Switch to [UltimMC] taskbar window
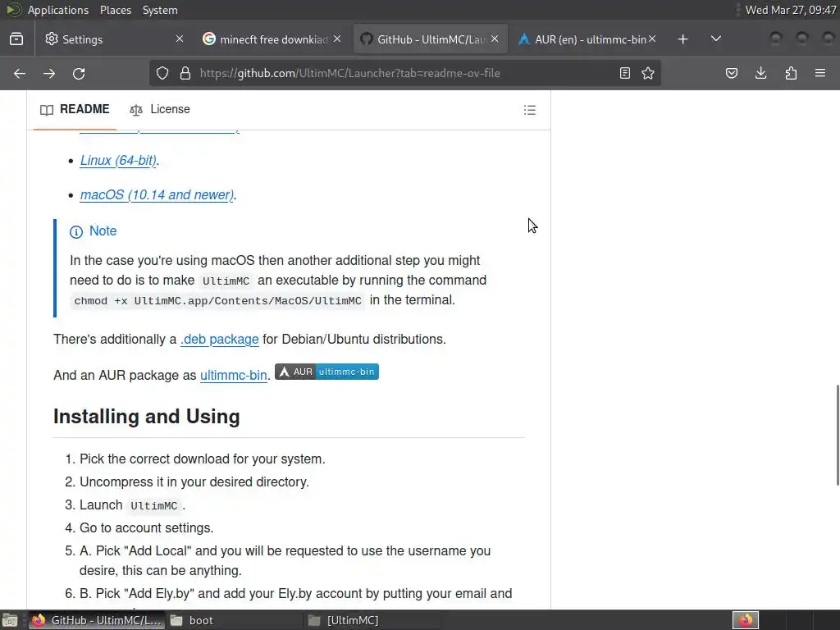840x630 pixels. (x=372, y=620)
